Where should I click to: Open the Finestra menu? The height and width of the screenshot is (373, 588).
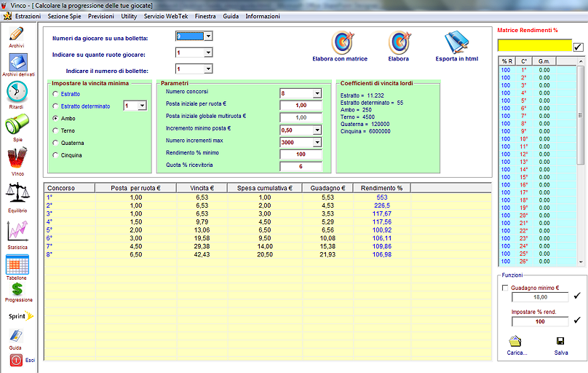205,16
